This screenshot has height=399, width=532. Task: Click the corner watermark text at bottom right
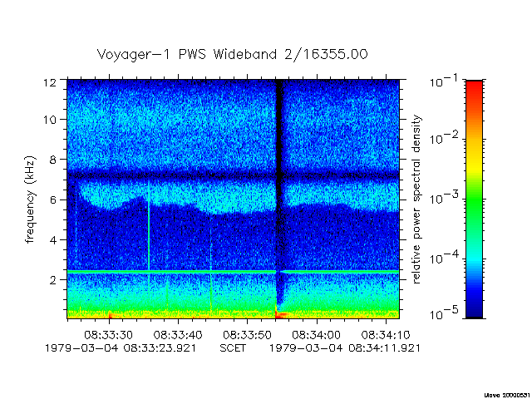pyautogui.click(x=508, y=395)
